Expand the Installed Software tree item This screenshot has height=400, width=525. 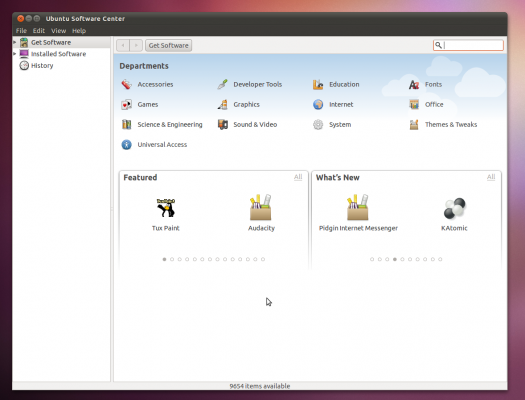tap(15, 54)
